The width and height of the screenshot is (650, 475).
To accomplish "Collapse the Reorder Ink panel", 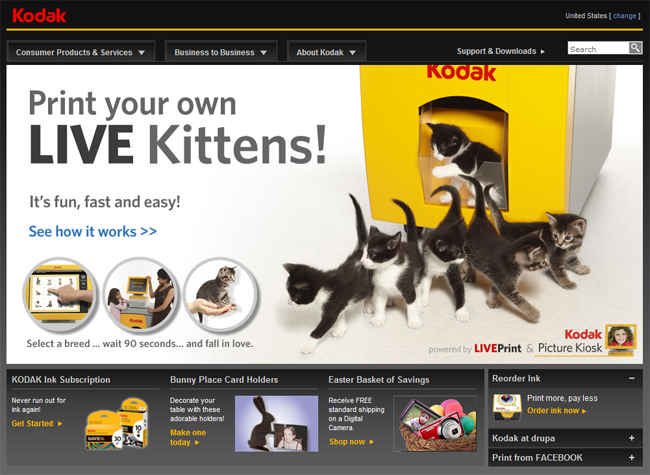I will coord(631,378).
